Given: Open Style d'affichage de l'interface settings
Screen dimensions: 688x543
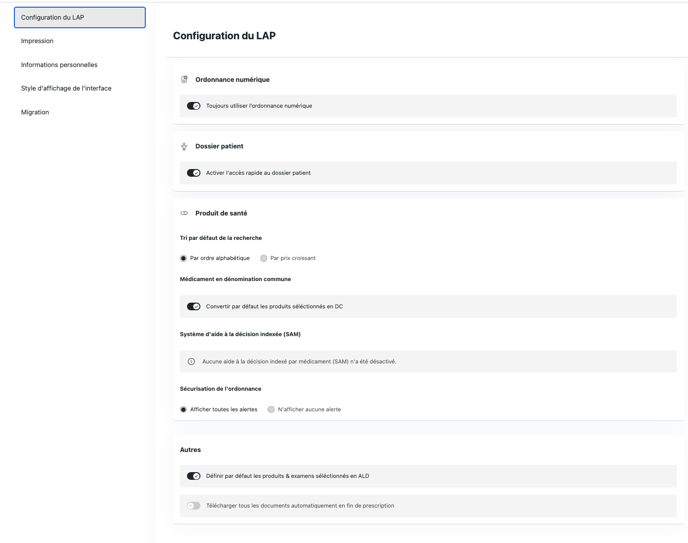Looking at the screenshot, I should pos(66,88).
